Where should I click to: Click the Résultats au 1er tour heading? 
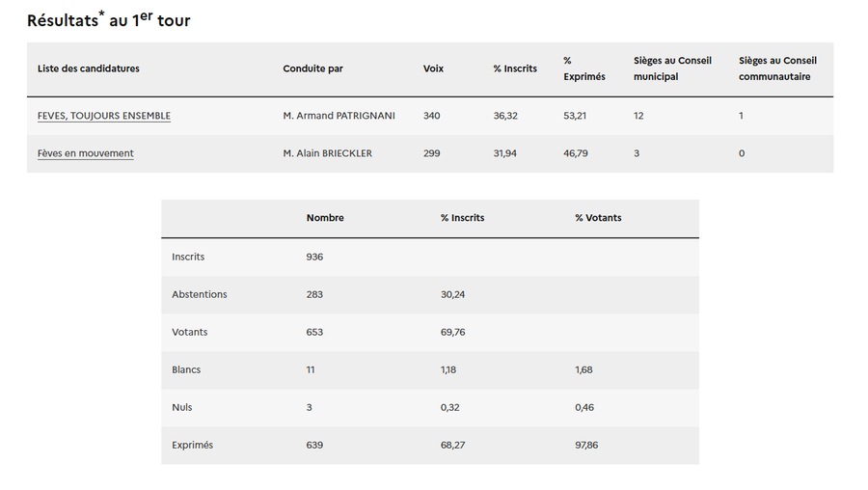pos(109,19)
